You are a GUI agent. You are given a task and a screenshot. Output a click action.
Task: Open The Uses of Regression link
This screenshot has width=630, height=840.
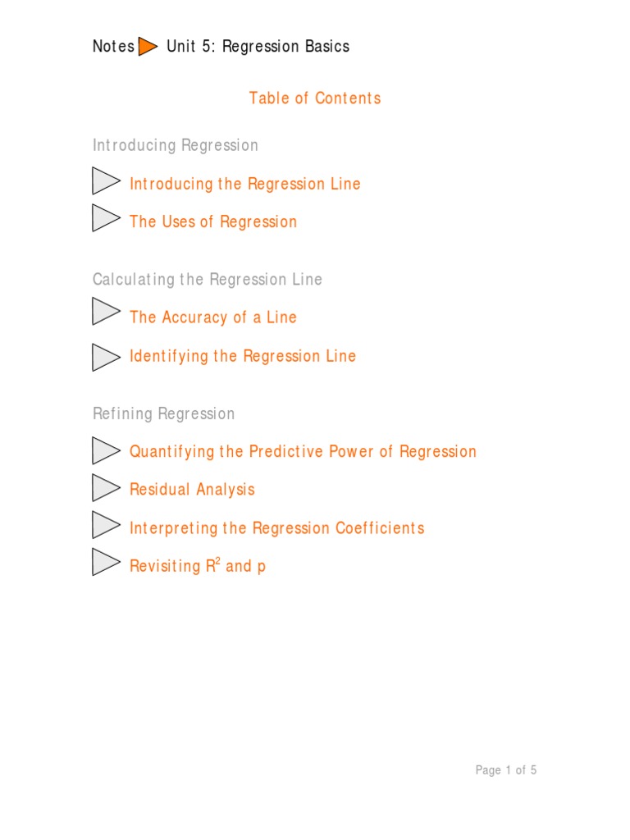pos(213,221)
